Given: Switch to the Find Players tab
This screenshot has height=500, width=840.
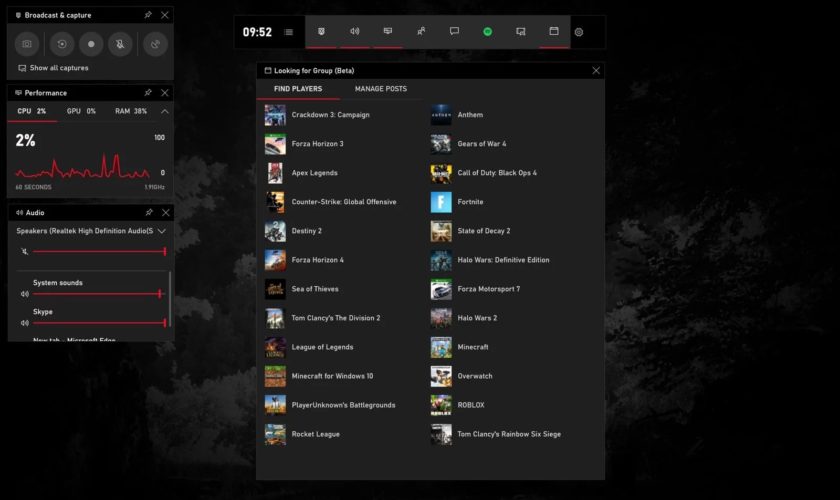Looking at the screenshot, I should 298,89.
